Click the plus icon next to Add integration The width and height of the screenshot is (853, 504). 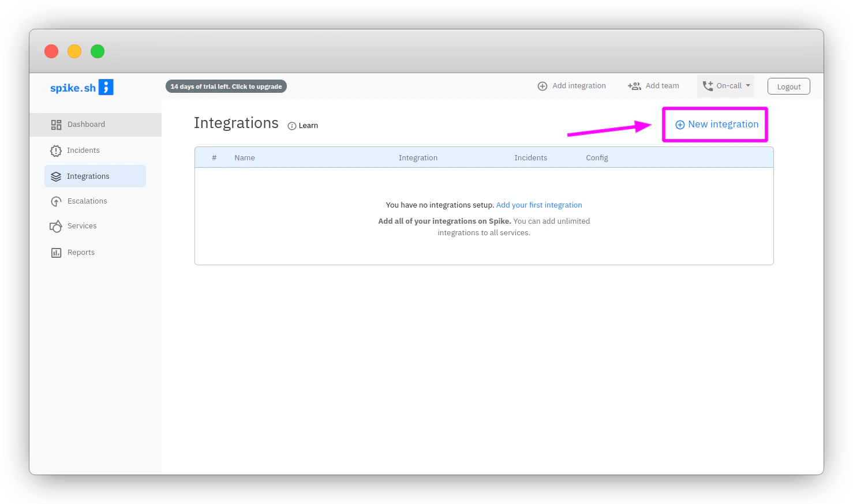(x=543, y=85)
